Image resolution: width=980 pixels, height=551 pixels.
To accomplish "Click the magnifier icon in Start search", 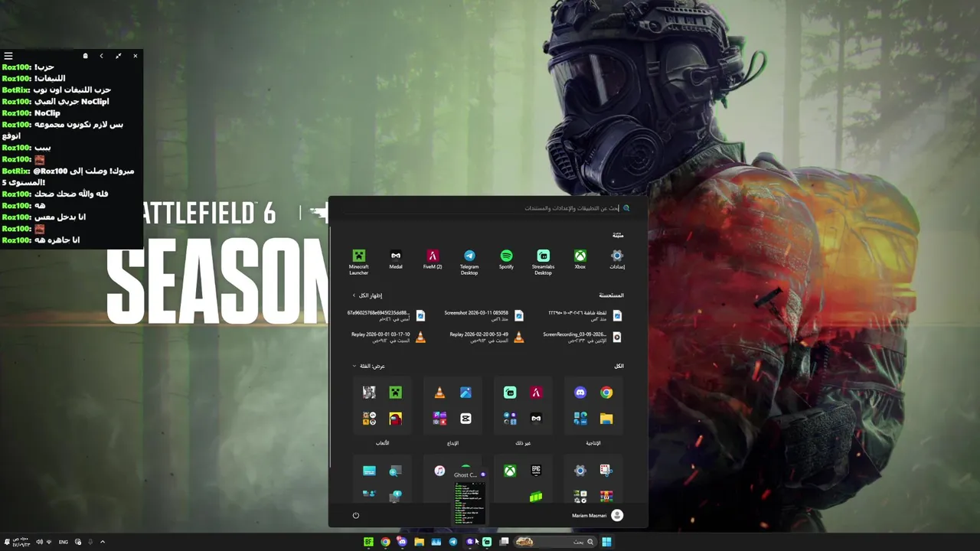I will pyautogui.click(x=626, y=208).
